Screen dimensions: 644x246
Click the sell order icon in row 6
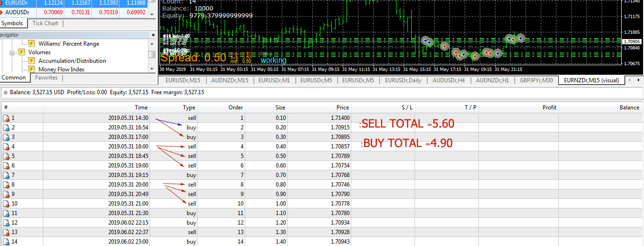pos(6,165)
